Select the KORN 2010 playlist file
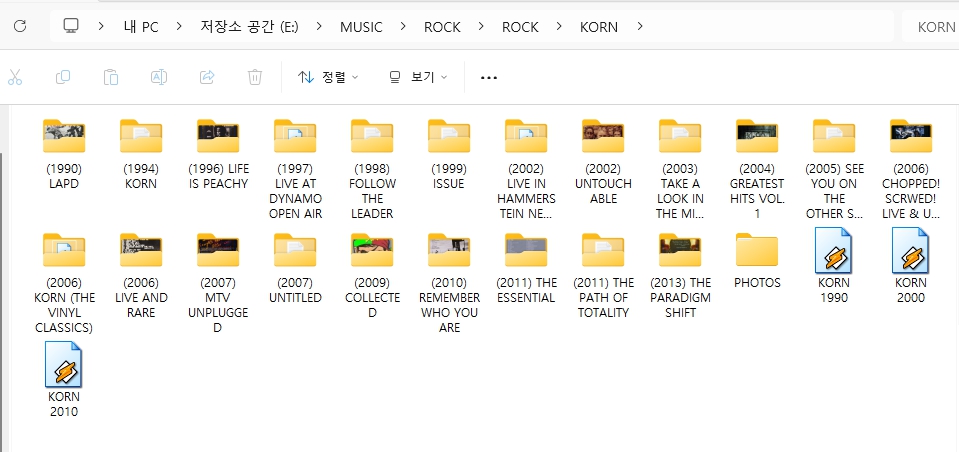This screenshot has width=959, height=452. point(64,380)
